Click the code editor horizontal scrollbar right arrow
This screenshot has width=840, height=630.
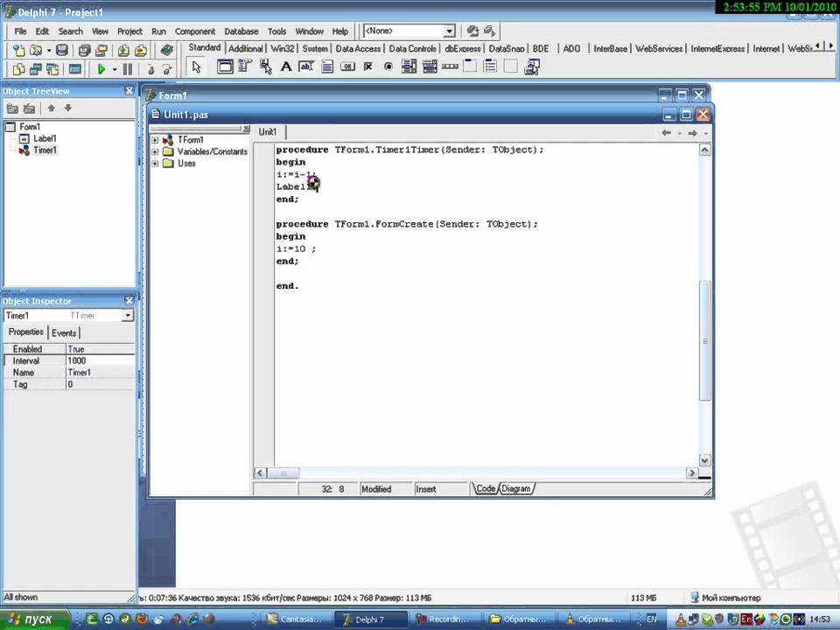(x=691, y=473)
